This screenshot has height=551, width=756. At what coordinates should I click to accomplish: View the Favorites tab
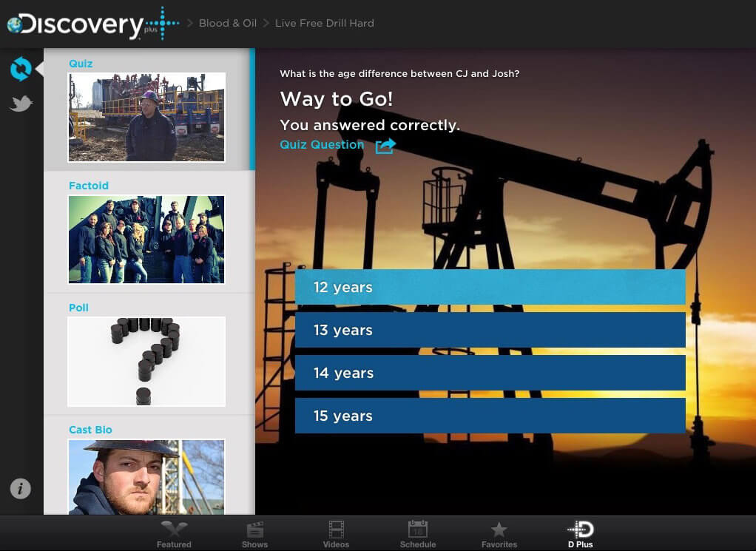(x=499, y=534)
